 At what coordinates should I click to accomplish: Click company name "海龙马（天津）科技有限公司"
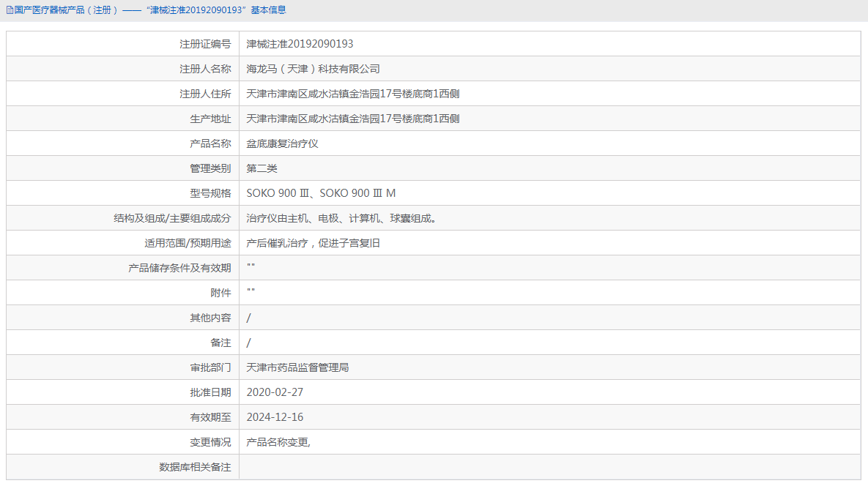click(313, 69)
